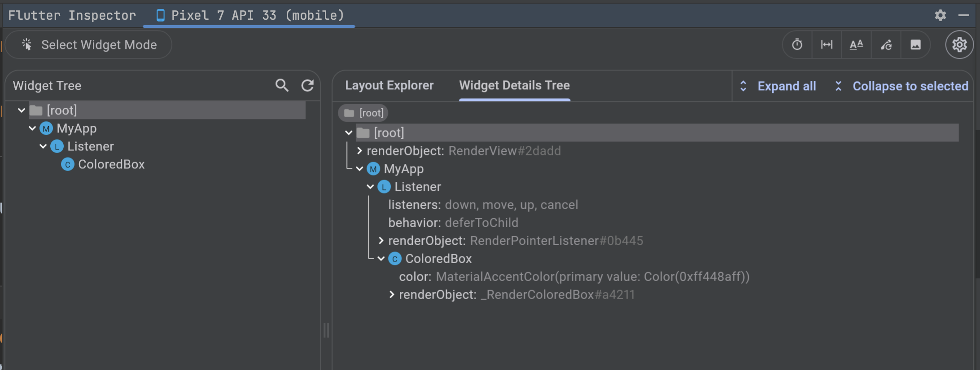Click the [root] breadcrumb chip
The image size is (980, 370).
(x=363, y=113)
